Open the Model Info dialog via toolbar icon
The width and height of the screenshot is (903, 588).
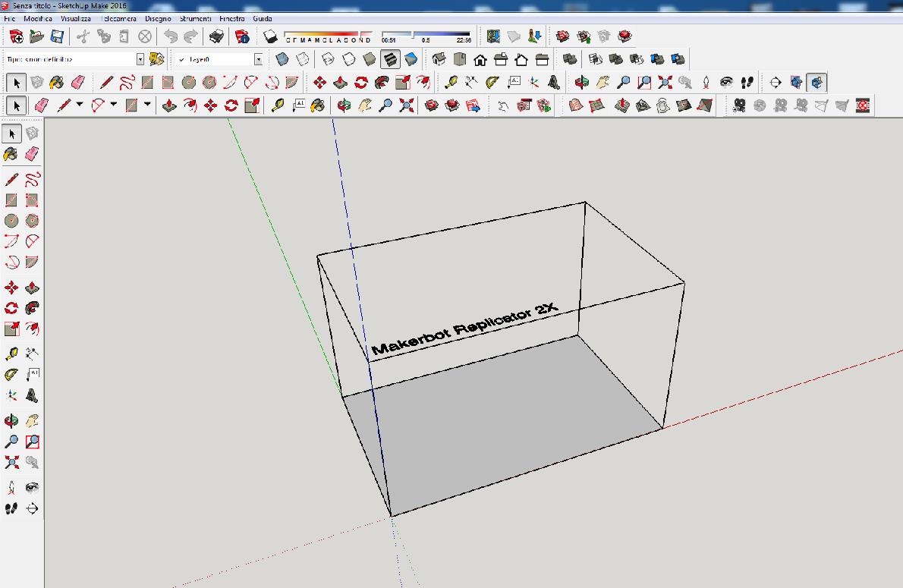pos(241,35)
